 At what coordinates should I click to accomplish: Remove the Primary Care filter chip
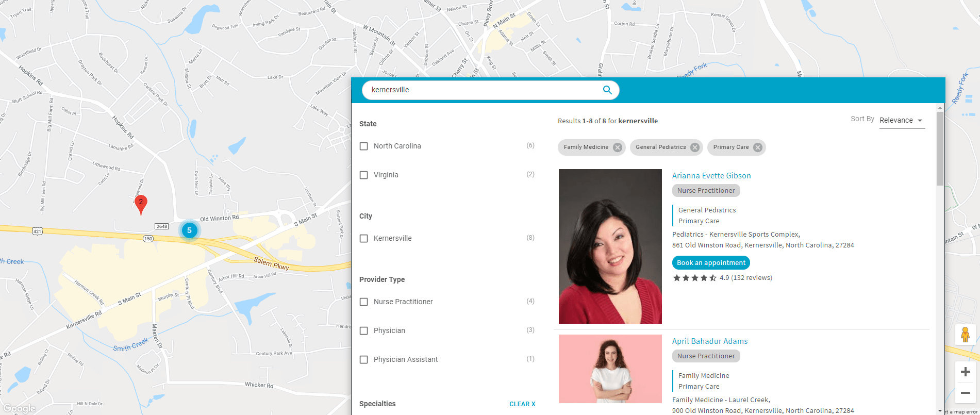pyautogui.click(x=758, y=147)
